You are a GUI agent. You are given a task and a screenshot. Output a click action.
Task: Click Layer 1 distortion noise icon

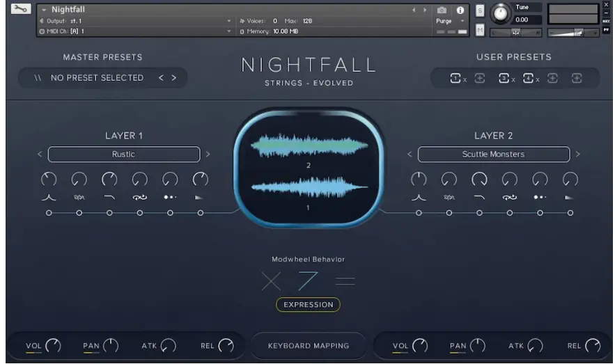(79, 198)
